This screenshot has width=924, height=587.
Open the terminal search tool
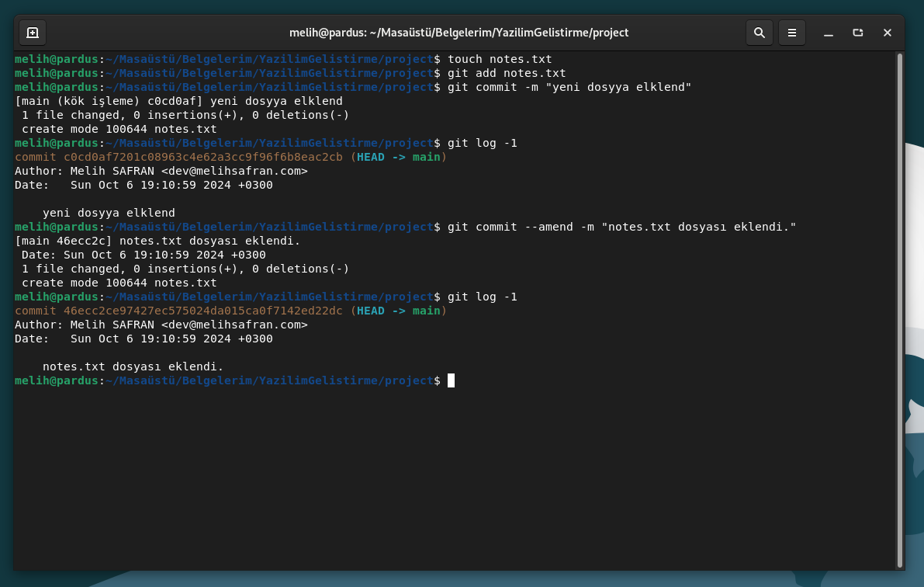pyautogui.click(x=759, y=33)
